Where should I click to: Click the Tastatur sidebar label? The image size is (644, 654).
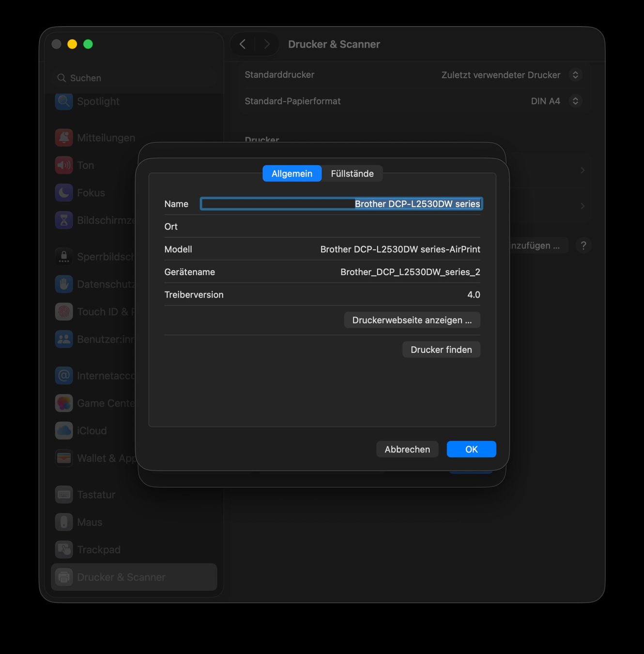pos(96,495)
